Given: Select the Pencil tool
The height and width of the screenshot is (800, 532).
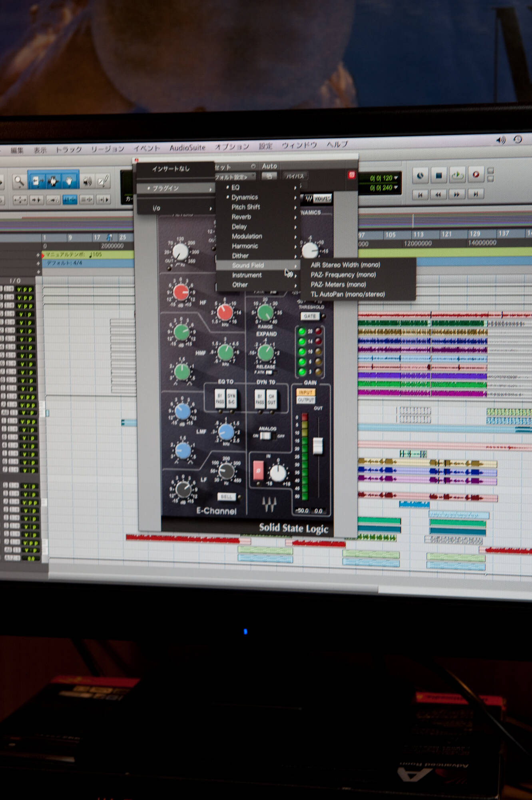Looking at the screenshot, I should [103, 181].
